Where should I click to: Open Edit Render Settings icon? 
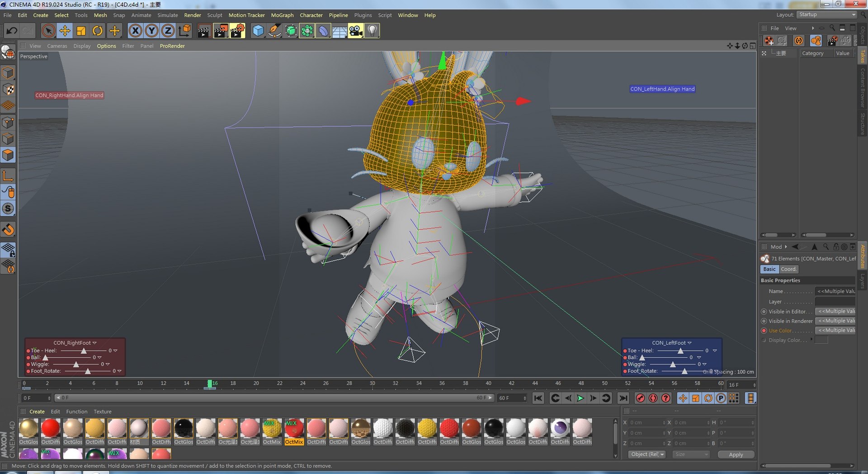tap(237, 31)
